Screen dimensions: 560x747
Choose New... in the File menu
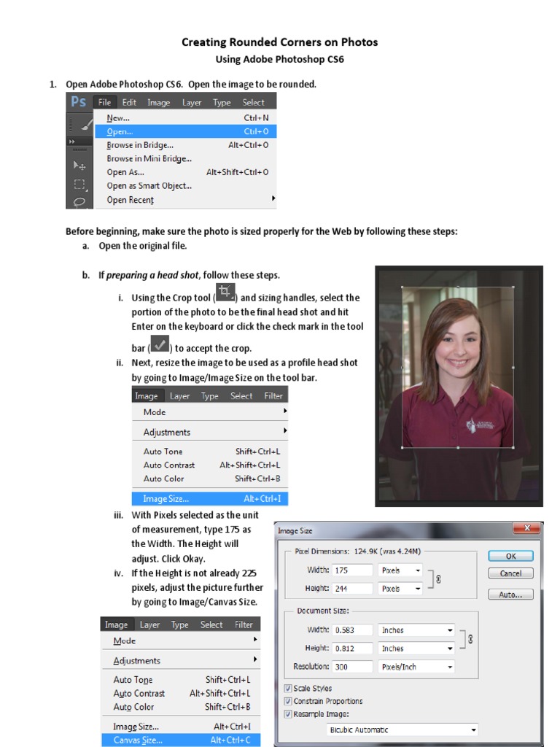(x=186, y=117)
